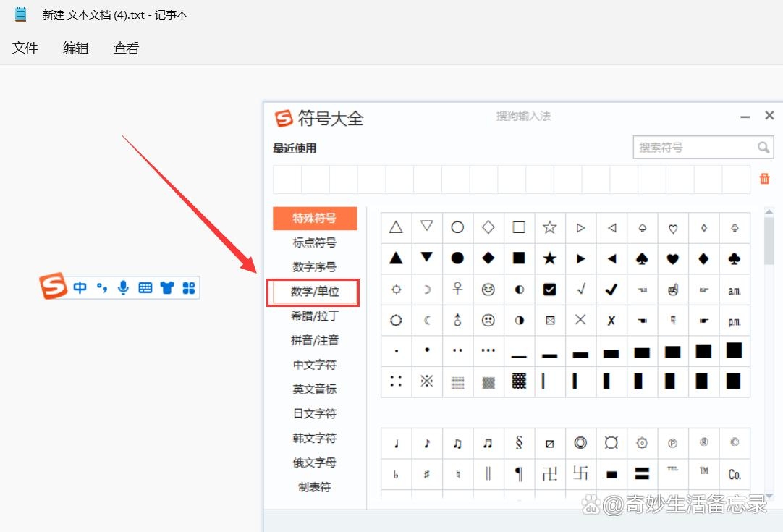
Task: Activate the voice input microphone icon
Action: coord(123,287)
